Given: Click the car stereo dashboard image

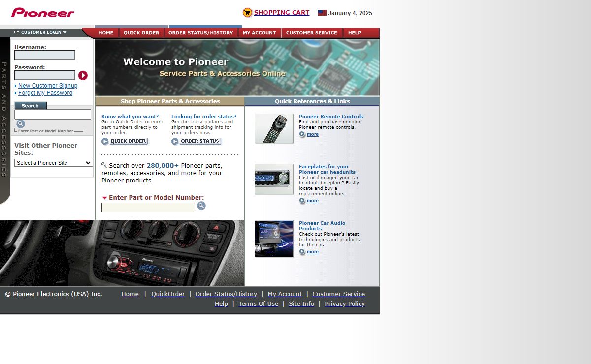Looking at the screenshot, I should click(x=122, y=253).
